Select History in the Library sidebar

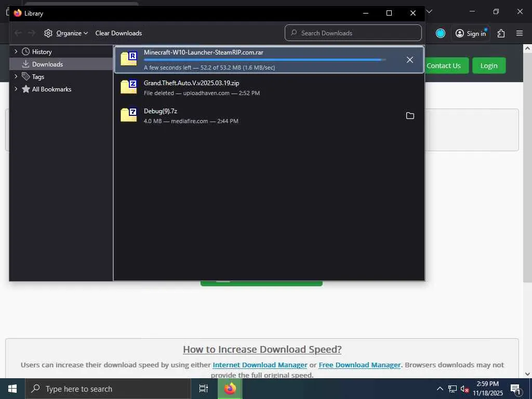(42, 51)
